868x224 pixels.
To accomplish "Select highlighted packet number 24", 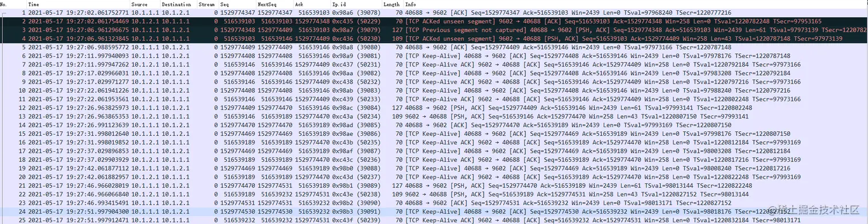I will (434, 211).
